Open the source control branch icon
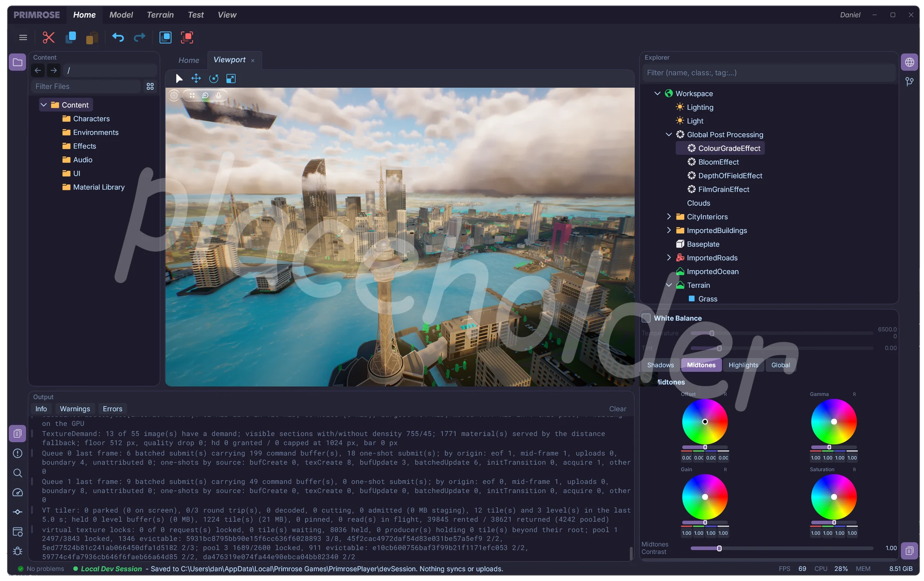Screen dimensions: 924x581 click(x=909, y=82)
